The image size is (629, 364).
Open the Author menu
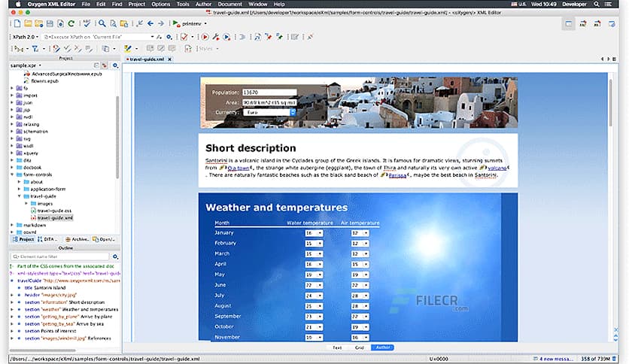(203, 4)
